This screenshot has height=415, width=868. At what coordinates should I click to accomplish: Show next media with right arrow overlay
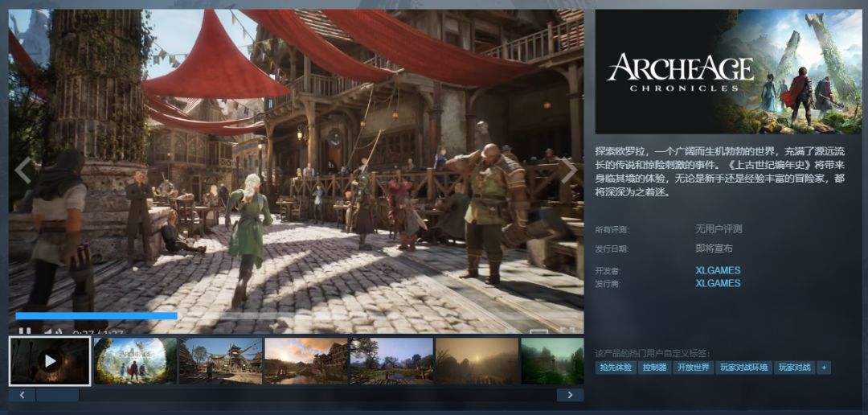568,171
